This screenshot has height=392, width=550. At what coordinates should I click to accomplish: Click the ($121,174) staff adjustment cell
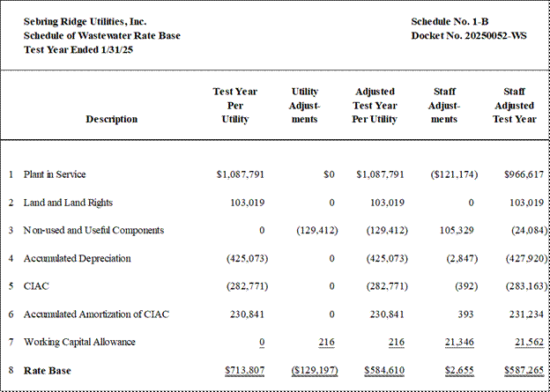pyautogui.click(x=454, y=174)
